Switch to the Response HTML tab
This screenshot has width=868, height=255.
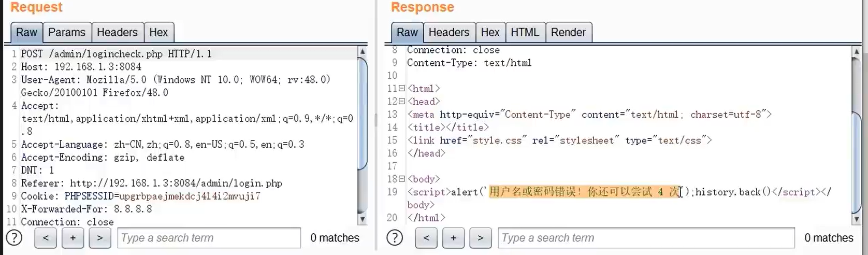coord(525,32)
